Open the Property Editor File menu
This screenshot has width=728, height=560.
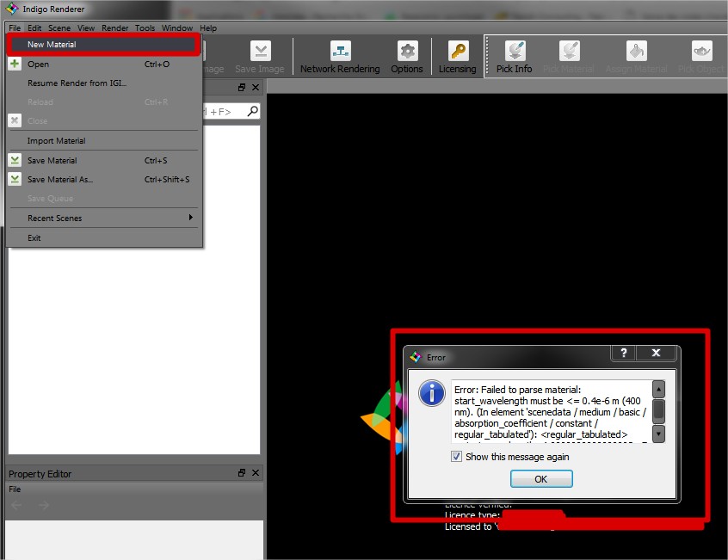15,489
